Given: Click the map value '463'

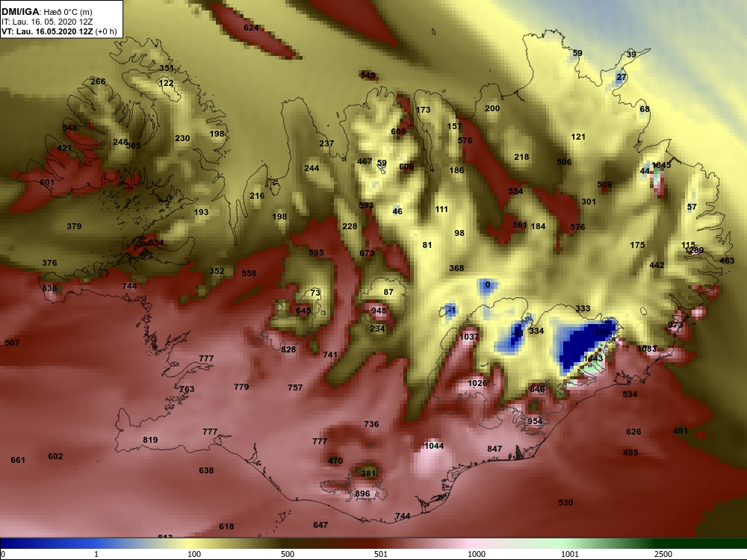Looking at the screenshot, I should pos(727,261).
